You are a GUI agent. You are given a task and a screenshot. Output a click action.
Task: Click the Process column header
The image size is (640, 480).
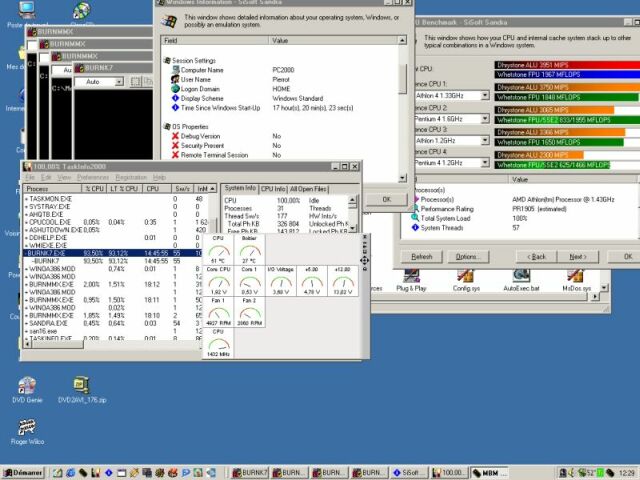[x=52, y=189]
